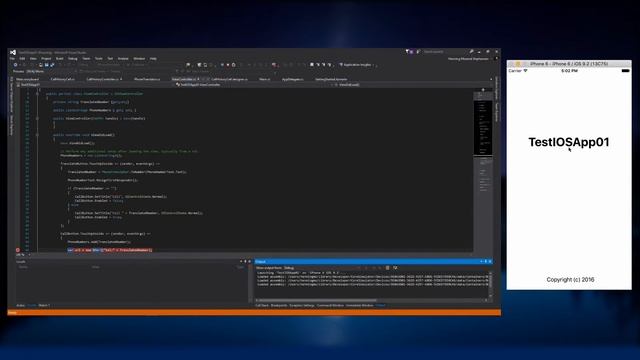
Task: Switch to the Main.storyboard editor tab
Action: click(x=27, y=79)
